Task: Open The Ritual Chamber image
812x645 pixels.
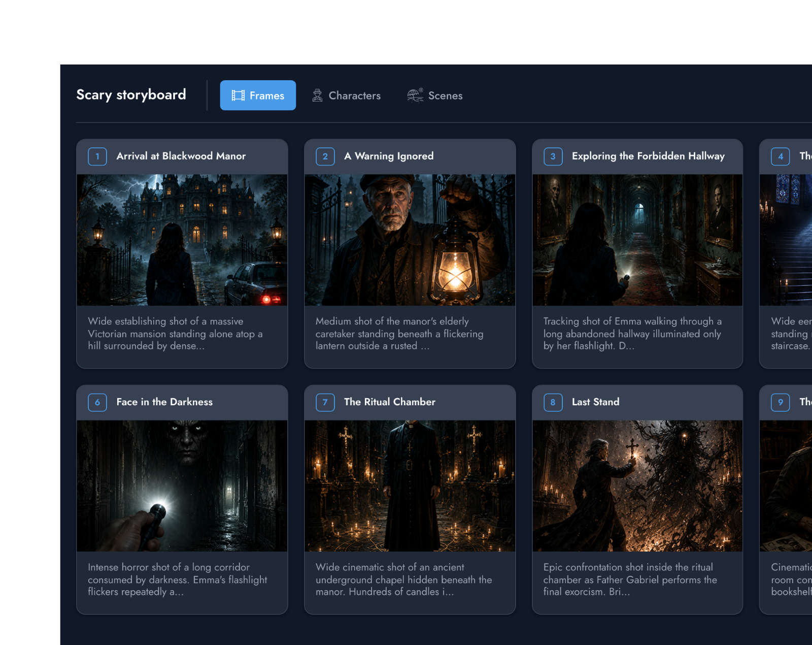Action: pyautogui.click(x=410, y=486)
